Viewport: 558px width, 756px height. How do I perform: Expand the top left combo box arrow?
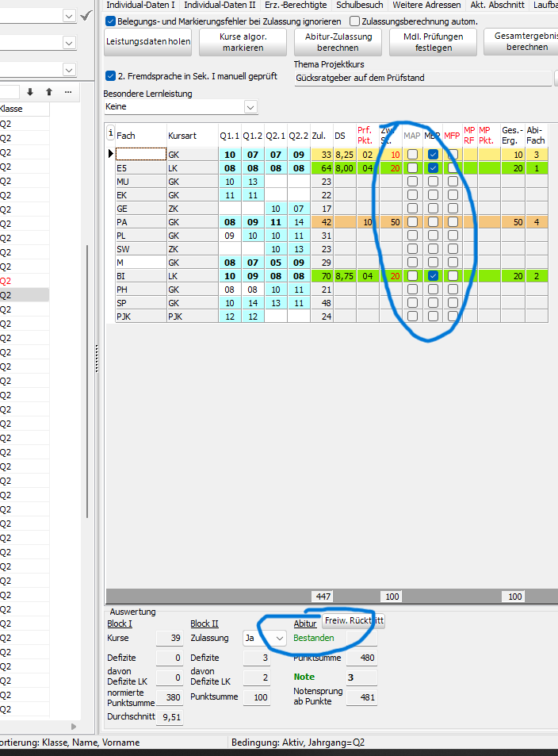pyautogui.click(x=69, y=16)
